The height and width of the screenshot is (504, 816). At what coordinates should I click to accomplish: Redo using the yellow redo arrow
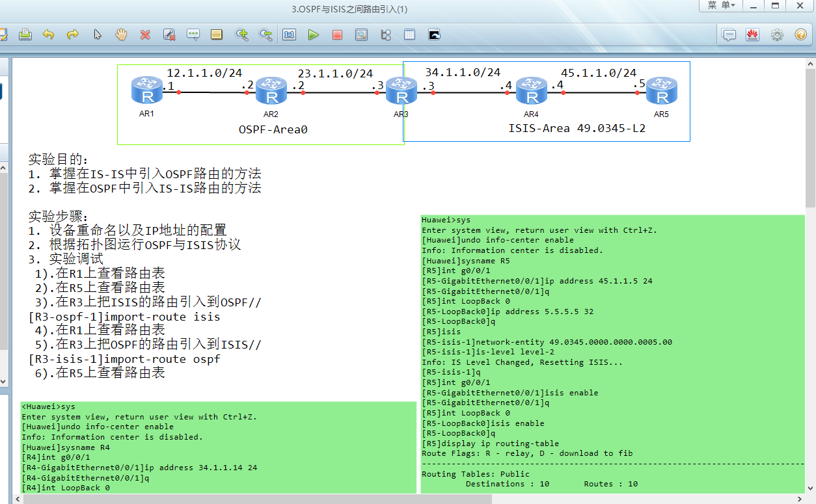(73, 35)
